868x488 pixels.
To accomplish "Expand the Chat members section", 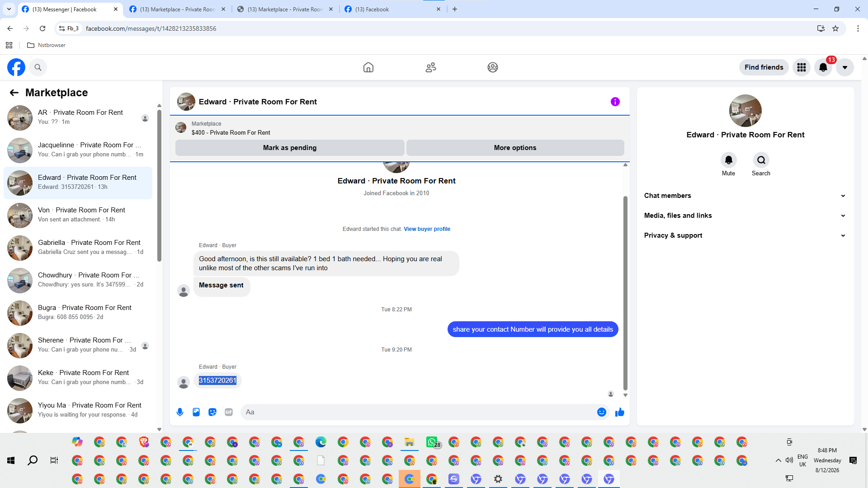I will pos(745,196).
